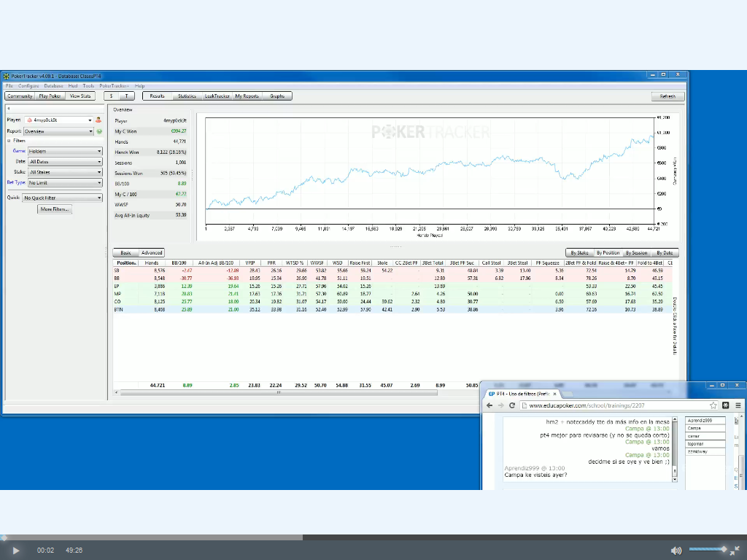
Task: Open a new browser tab
Action: click(x=567, y=394)
